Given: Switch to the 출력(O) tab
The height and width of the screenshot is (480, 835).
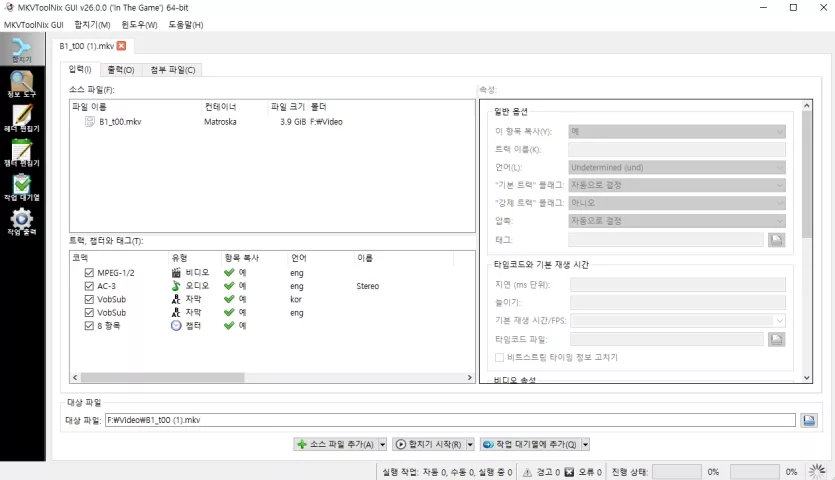Looking at the screenshot, I should click(x=121, y=70).
